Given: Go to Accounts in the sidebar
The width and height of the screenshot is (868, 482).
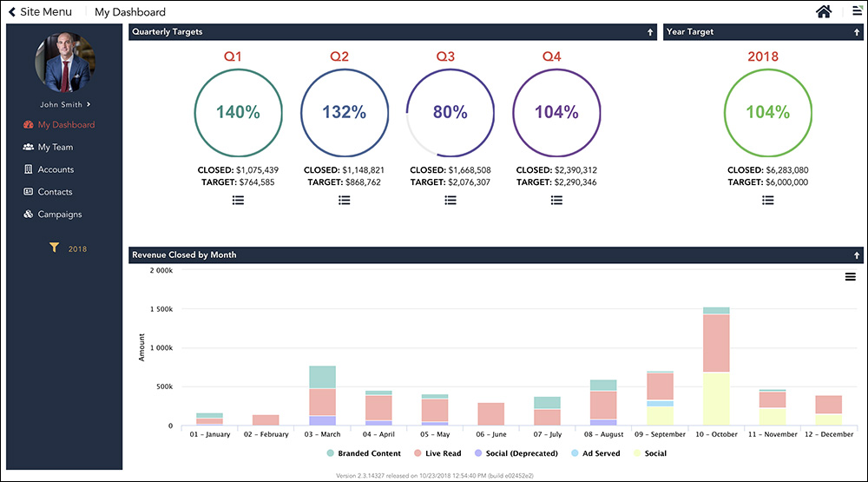Looking at the screenshot, I should pos(55,169).
